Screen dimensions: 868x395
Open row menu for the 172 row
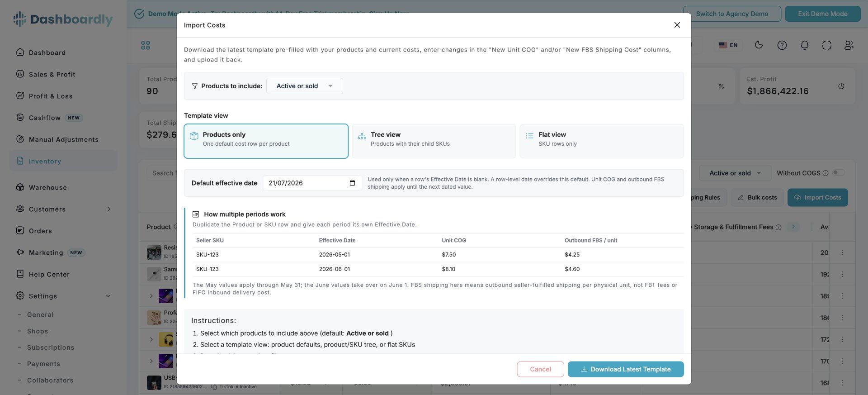pos(842,339)
